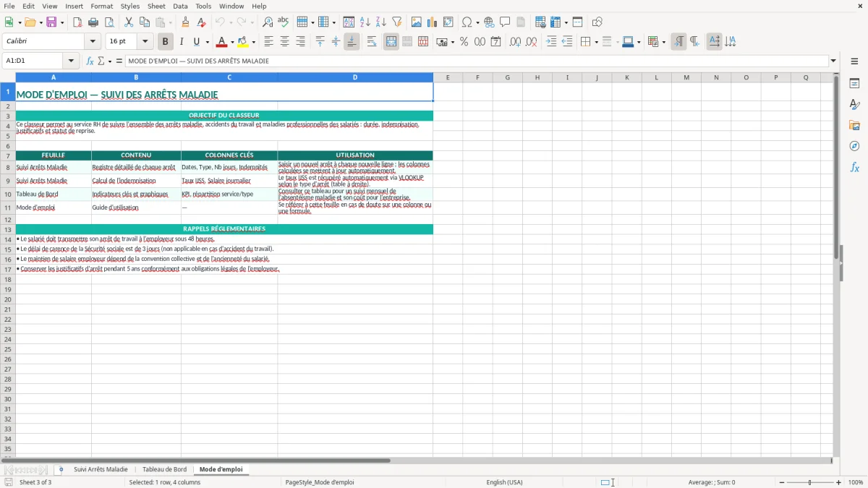This screenshot has width=868, height=488.
Task: Click the Zoom In plus button
Action: click(x=839, y=482)
